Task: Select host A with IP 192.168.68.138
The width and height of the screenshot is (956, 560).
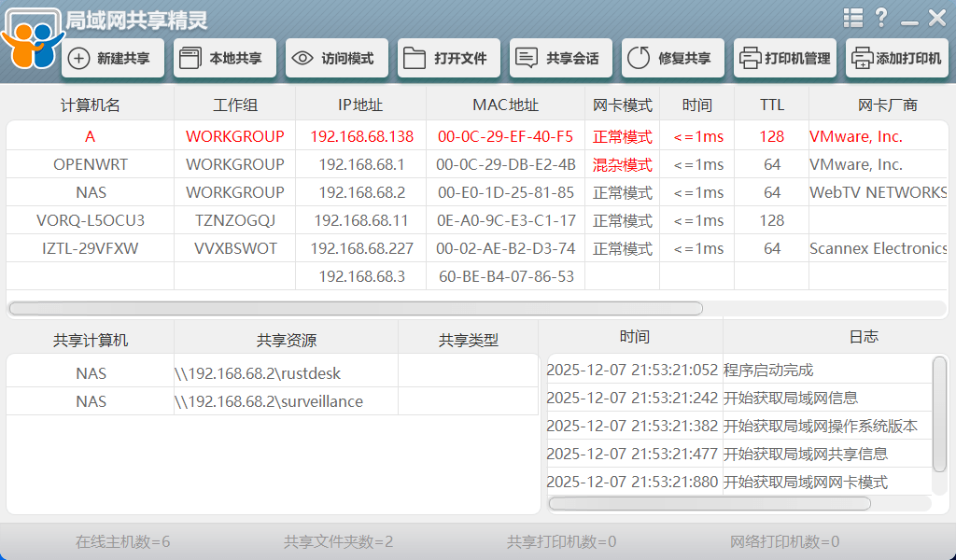Action: point(90,136)
